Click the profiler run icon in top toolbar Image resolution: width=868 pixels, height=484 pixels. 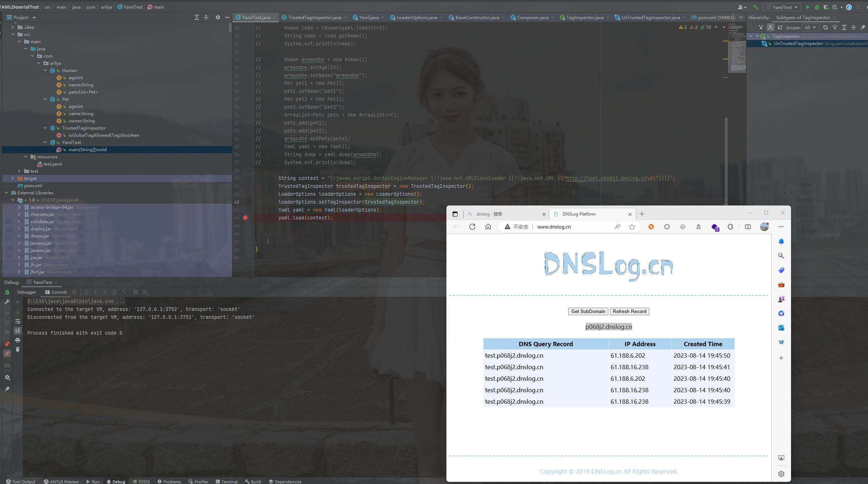tap(835, 7)
